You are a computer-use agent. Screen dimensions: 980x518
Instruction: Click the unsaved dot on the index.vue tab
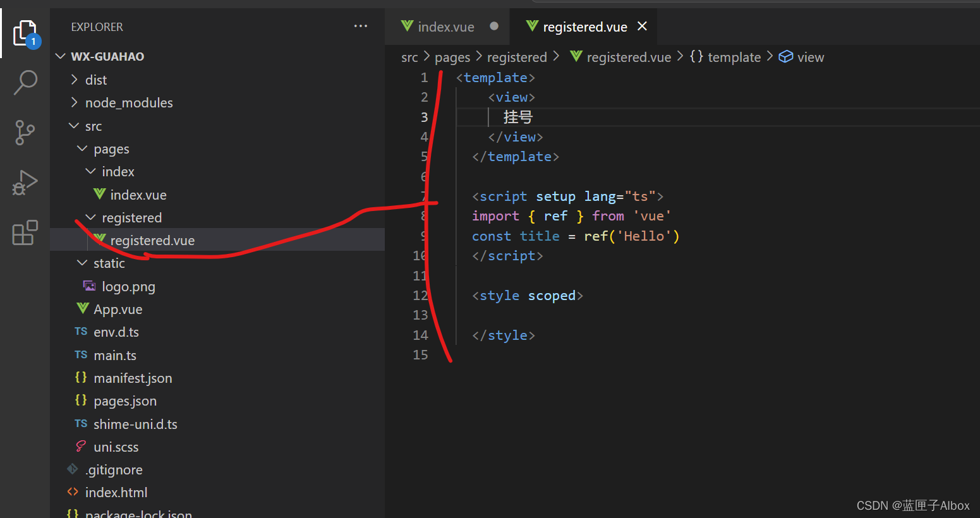(494, 26)
